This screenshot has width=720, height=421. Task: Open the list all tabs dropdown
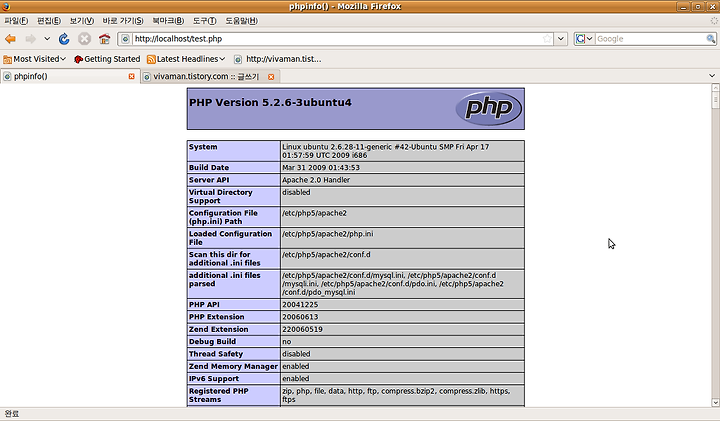coord(712,76)
